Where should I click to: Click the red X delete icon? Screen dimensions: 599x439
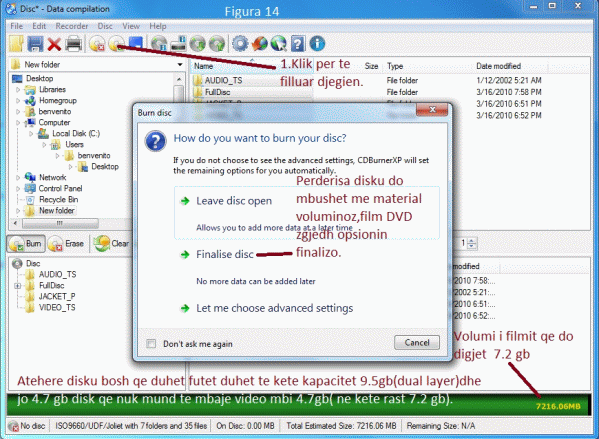(54, 44)
